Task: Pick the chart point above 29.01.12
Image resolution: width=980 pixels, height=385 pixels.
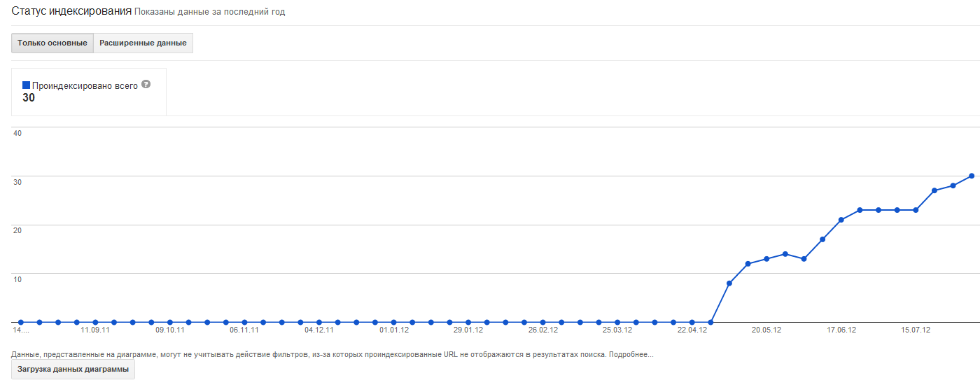Action: pos(468,322)
